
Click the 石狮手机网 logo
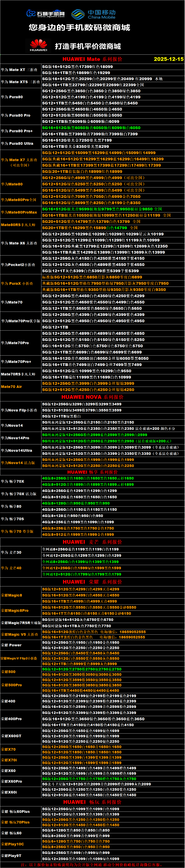tap(45, 13)
